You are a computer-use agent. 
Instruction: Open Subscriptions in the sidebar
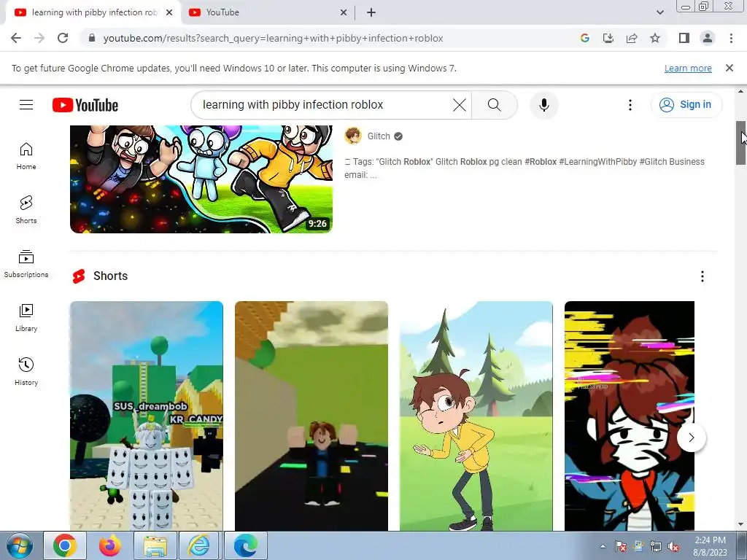point(26,264)
